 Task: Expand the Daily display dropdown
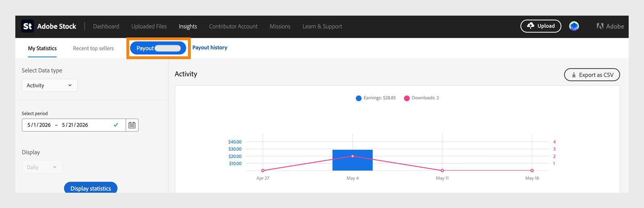pos(42,167)
